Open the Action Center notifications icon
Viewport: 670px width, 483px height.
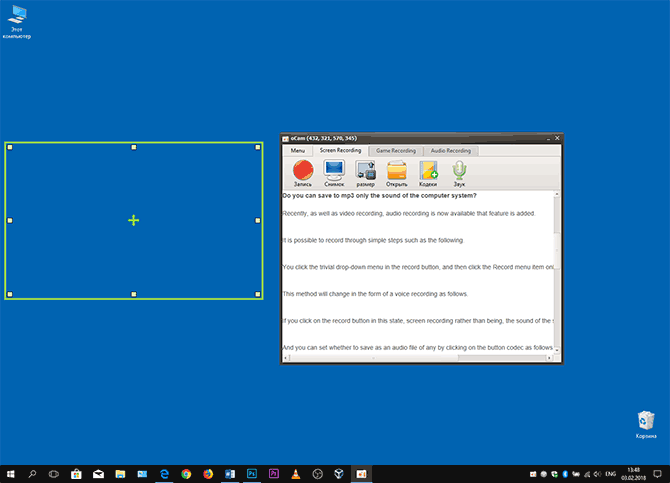(x=658, y=474)
